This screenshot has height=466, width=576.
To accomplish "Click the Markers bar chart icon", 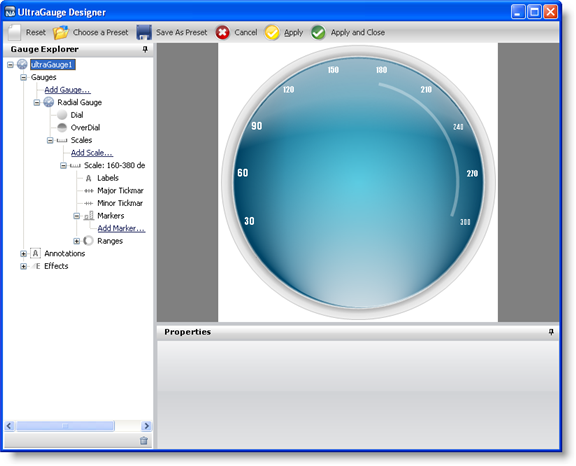I will pyautogui.click(x=89, y=216).
